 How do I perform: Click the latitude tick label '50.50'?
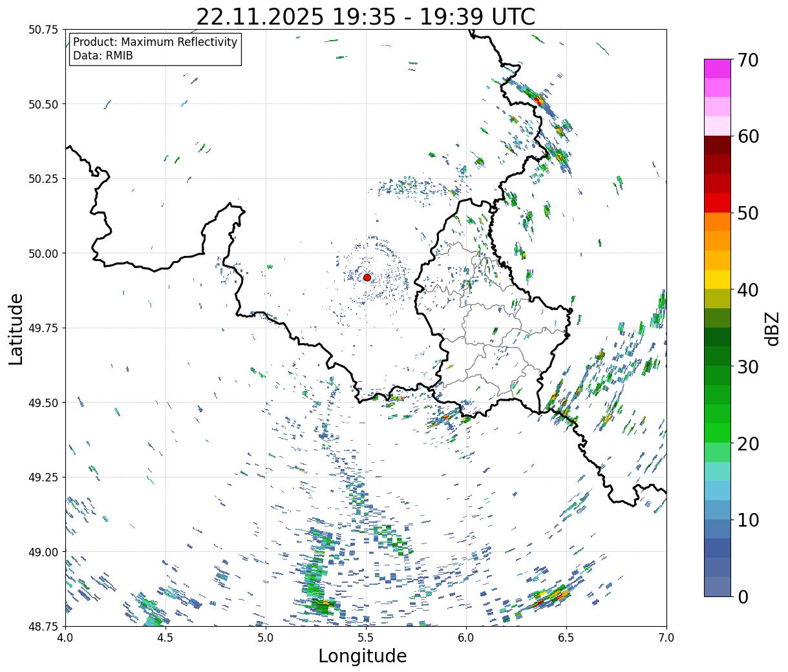(x=43, y=104)
